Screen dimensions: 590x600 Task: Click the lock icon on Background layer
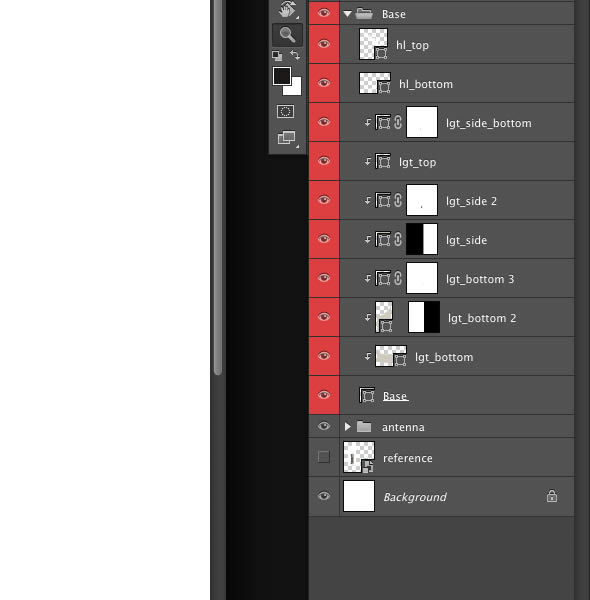click(x=552, y=496)
